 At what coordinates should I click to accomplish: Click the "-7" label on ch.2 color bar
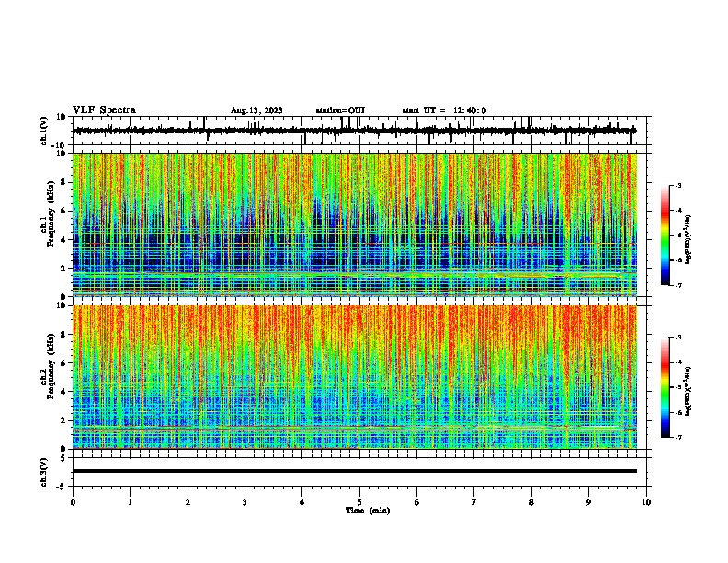677,437
